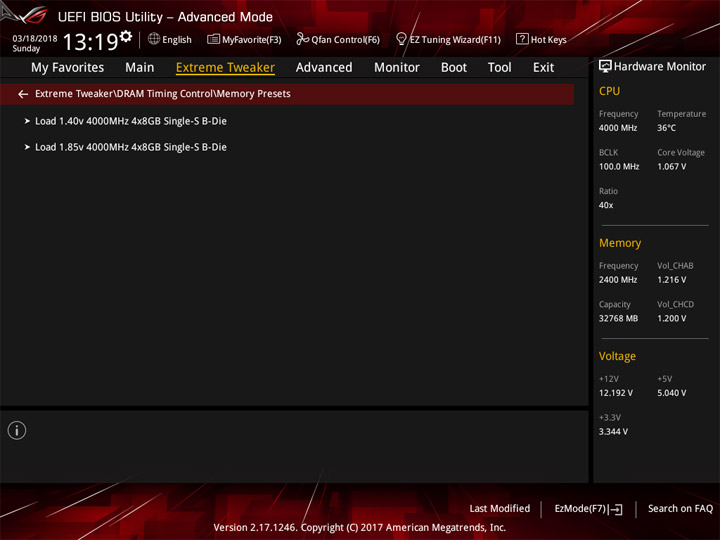720x540 pixels.
Task: Select the Extreme Tweaker tab
Action: pyautogui.click(x=225, y=68)
